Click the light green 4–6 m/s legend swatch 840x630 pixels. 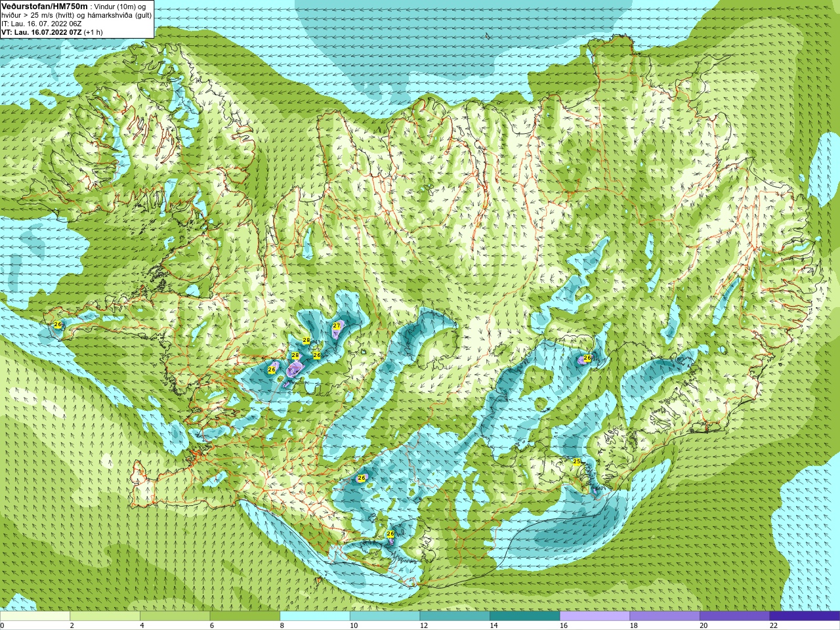click(175, 616)
